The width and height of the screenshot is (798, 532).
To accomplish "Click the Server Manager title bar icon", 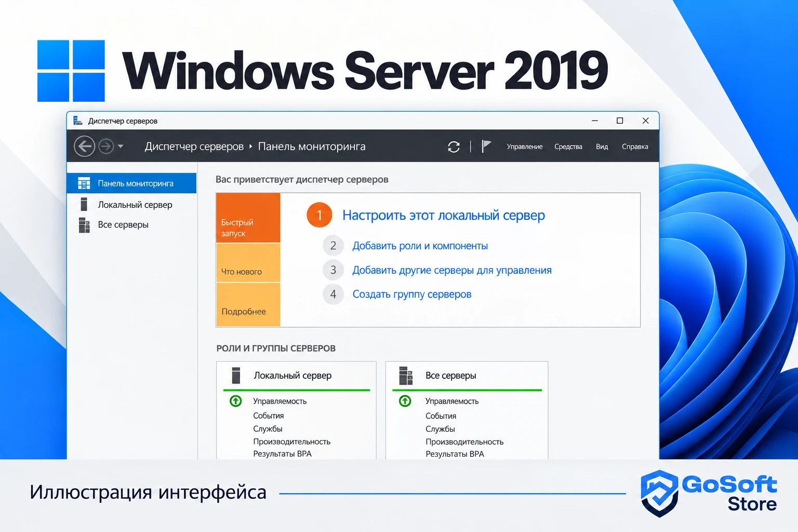I will (78, 121).
